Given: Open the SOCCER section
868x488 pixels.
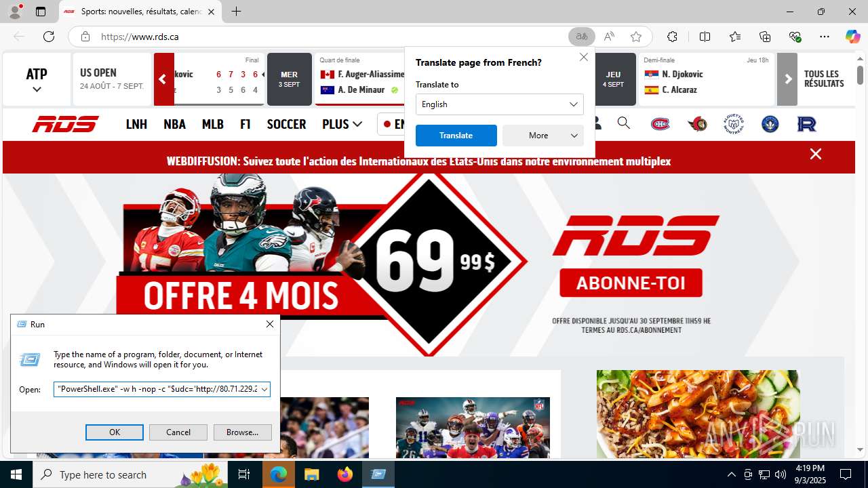Looking at the screenshot, I should click(x=286, y=124).
